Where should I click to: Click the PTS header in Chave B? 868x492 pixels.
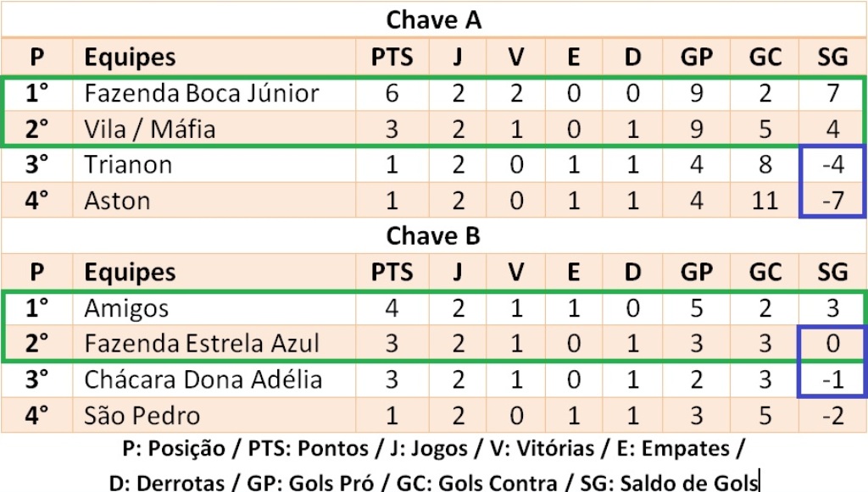pos(392,273)
